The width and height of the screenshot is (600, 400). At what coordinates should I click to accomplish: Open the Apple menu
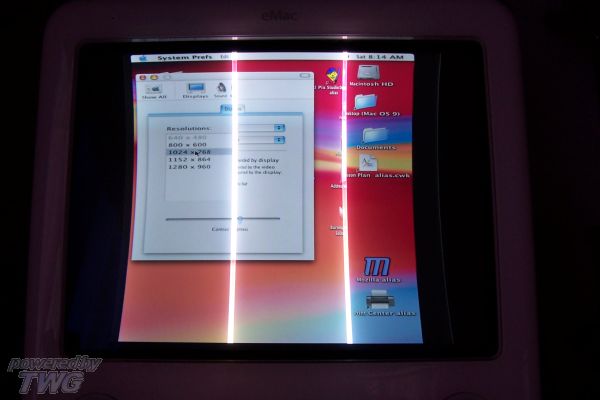[143, 59]
